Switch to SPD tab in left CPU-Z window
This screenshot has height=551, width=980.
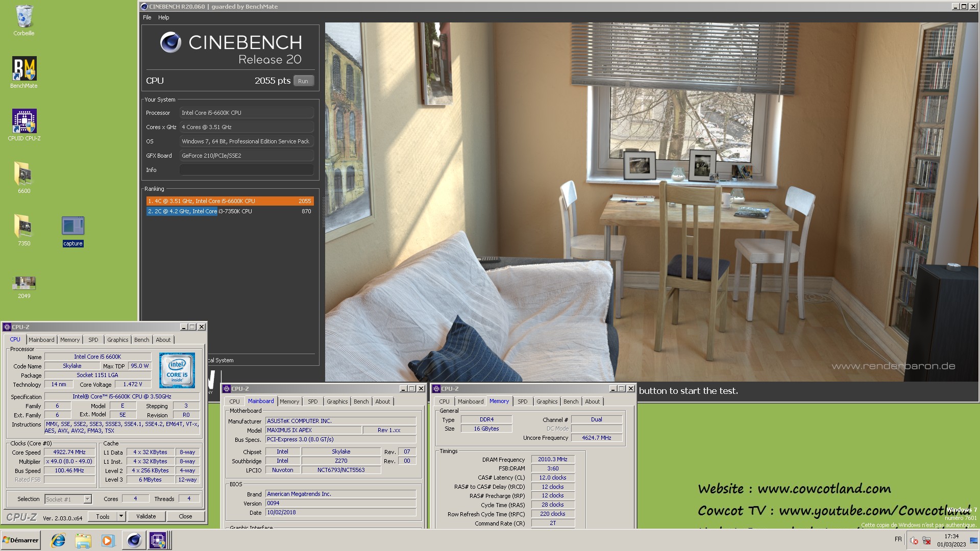(93, 340)
